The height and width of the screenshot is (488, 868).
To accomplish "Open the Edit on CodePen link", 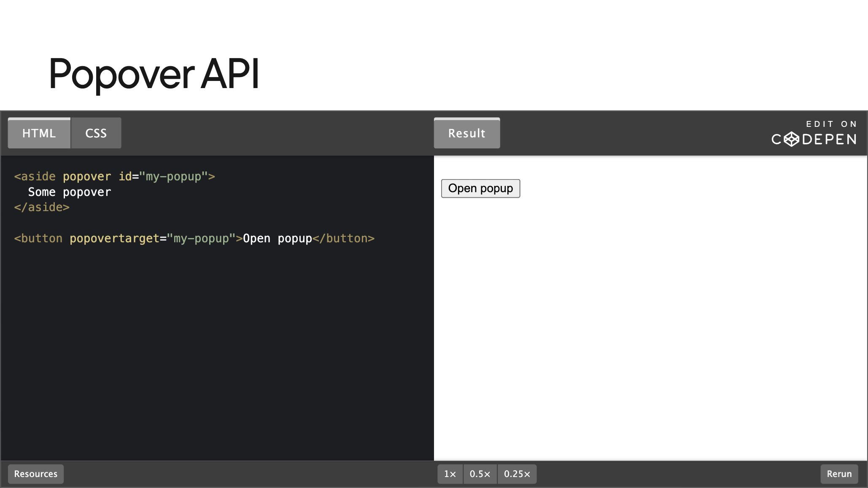I will (x=814, y=133).
